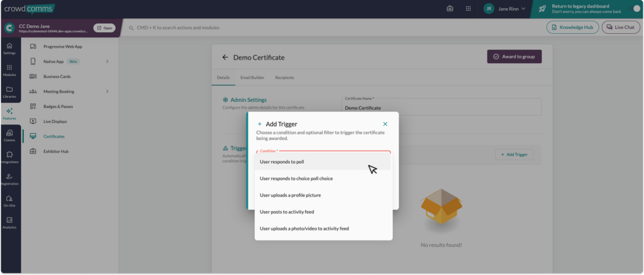Open the Modules grid icon

9,70
